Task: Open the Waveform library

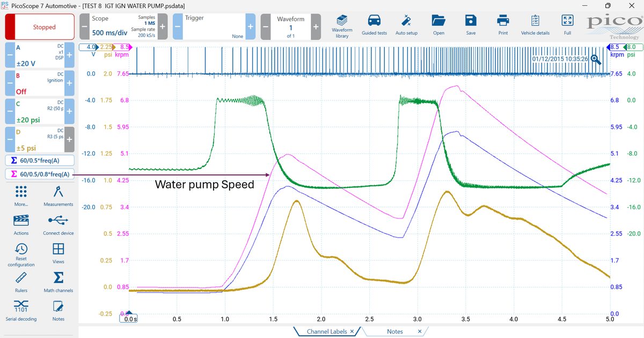Action: coord(342,26)
